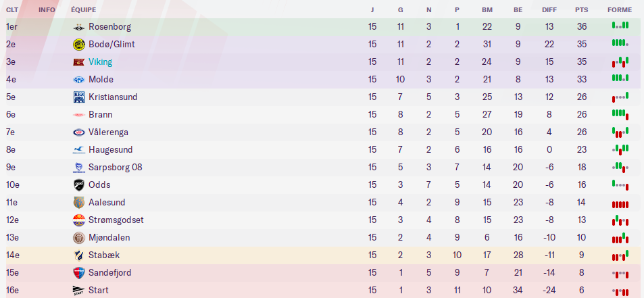This screenshot has height=298, width=644.
Task: Click the FORME column header
Action: click(620, 10)
